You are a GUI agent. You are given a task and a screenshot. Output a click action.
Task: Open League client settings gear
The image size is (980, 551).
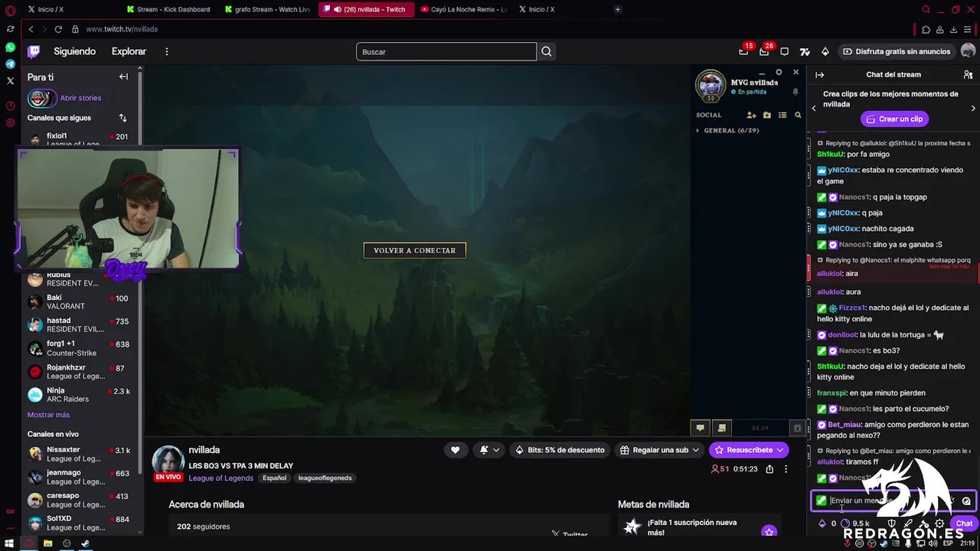tap(779, 72)
